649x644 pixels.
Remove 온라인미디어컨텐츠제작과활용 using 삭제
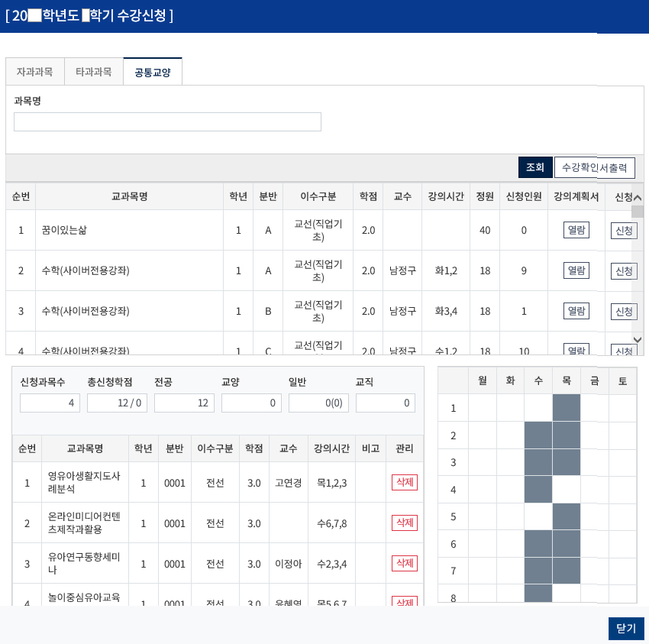pos(404,523)
